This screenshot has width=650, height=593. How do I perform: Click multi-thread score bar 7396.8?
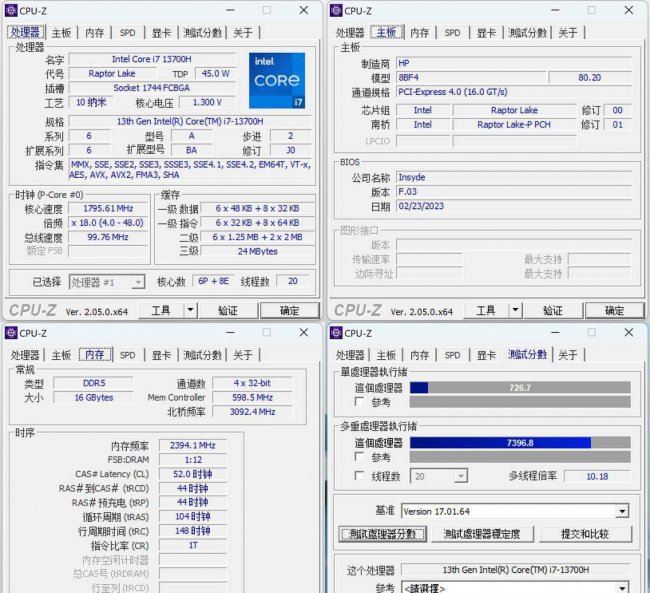520,442
